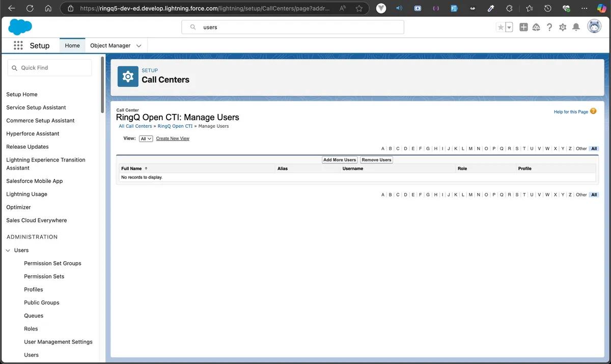Open the browser home page icon
Viewport: 611px width, 364px height.
[48, 8]
